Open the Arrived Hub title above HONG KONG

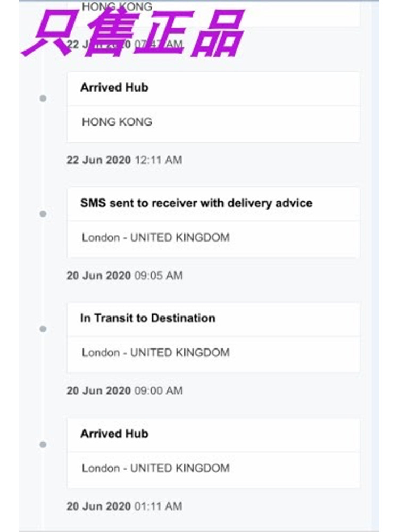(114, 87)
